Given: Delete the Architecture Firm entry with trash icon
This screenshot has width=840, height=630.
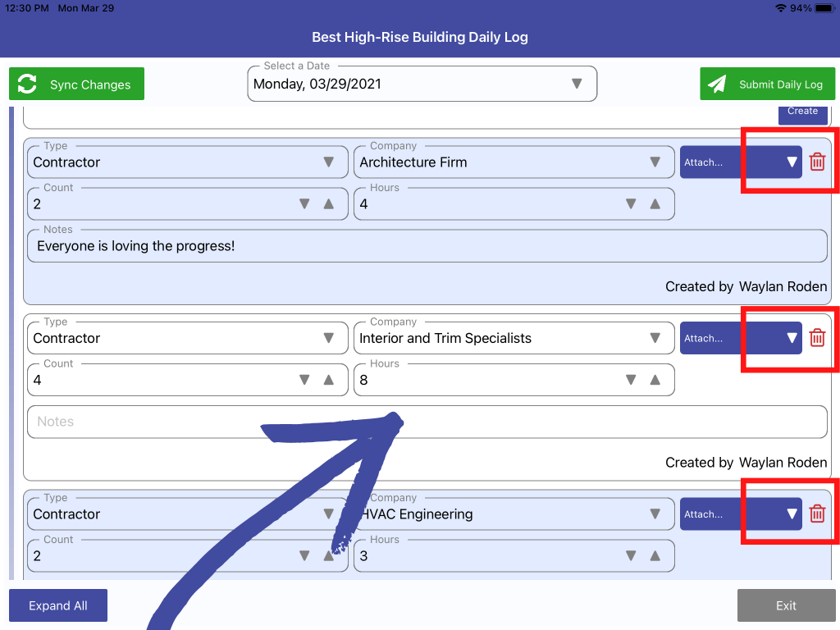Looking at the screenshot, I should pos(817,162).
